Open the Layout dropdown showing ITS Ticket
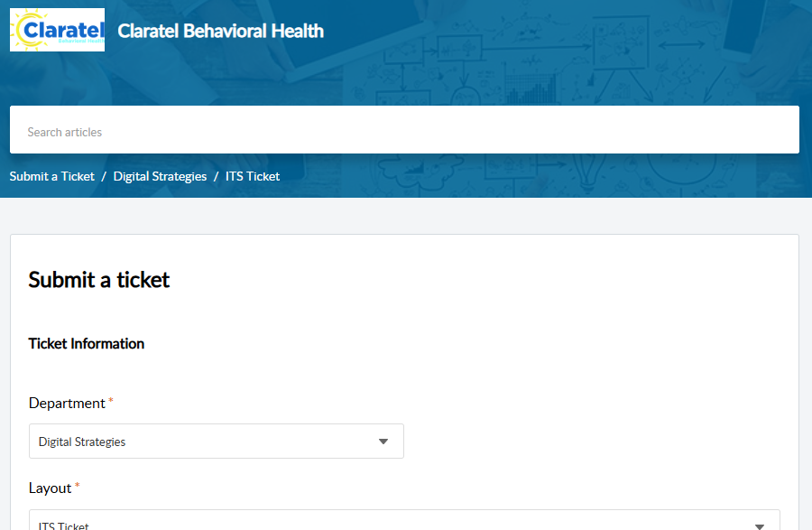The image size is (812, 530). [x=404, y=520]
